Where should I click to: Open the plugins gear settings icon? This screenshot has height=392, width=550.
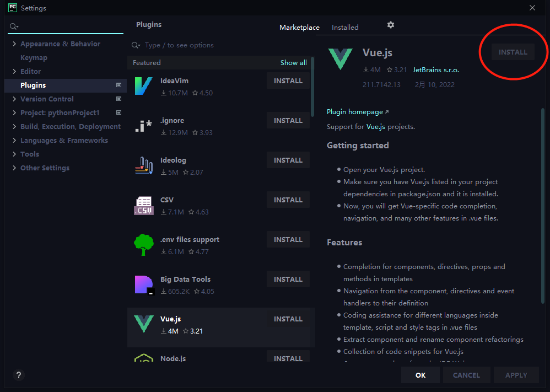pos(390,25)
